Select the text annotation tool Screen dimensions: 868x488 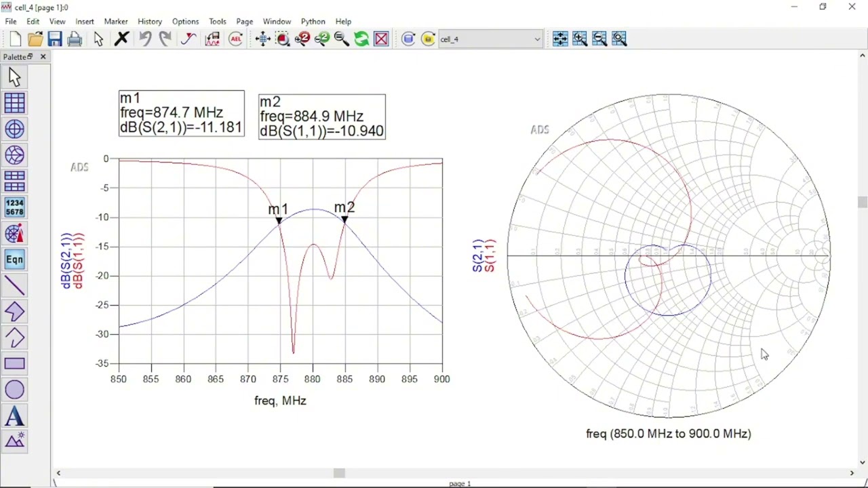click(14, 416)
